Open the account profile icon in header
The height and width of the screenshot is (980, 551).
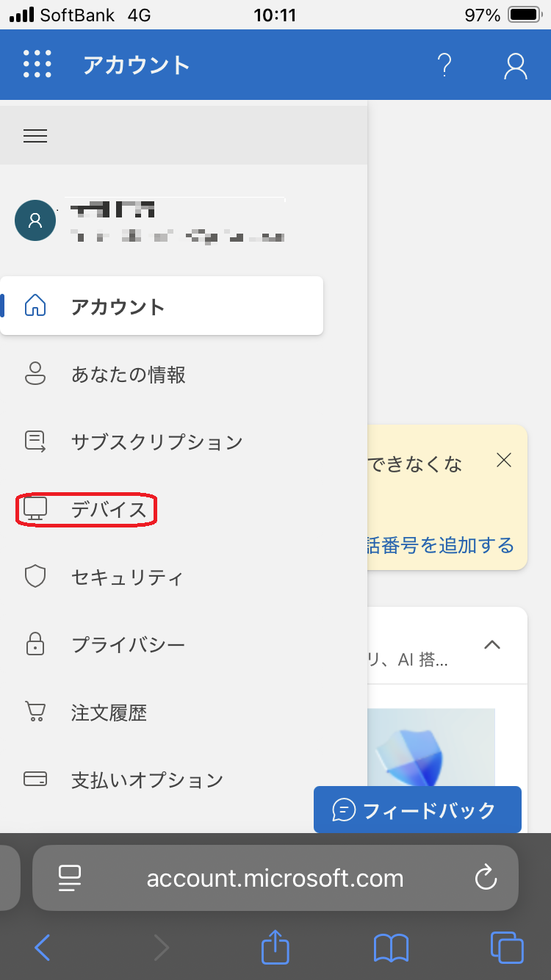pyautogui.click(x=516, y=65)
